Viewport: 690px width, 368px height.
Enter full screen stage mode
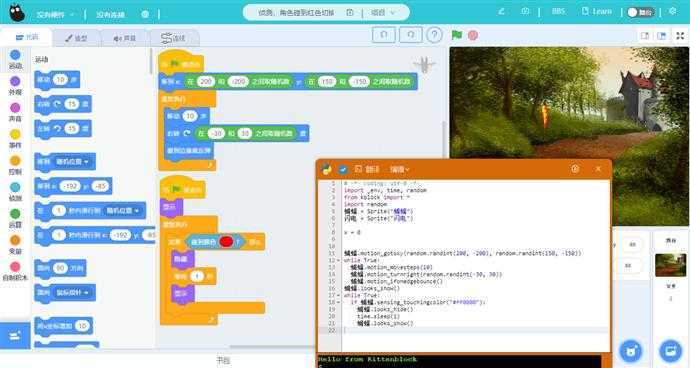click(680, 36)
